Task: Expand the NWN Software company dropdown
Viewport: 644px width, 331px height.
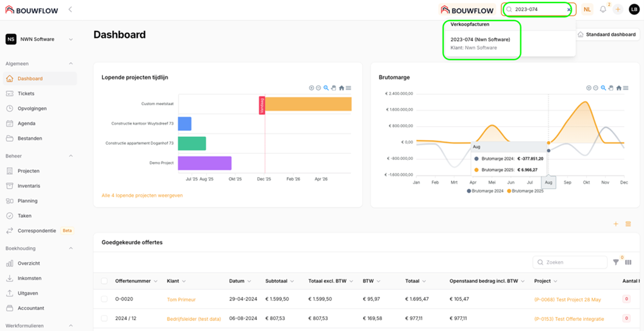Action: [x=71, y=40]
